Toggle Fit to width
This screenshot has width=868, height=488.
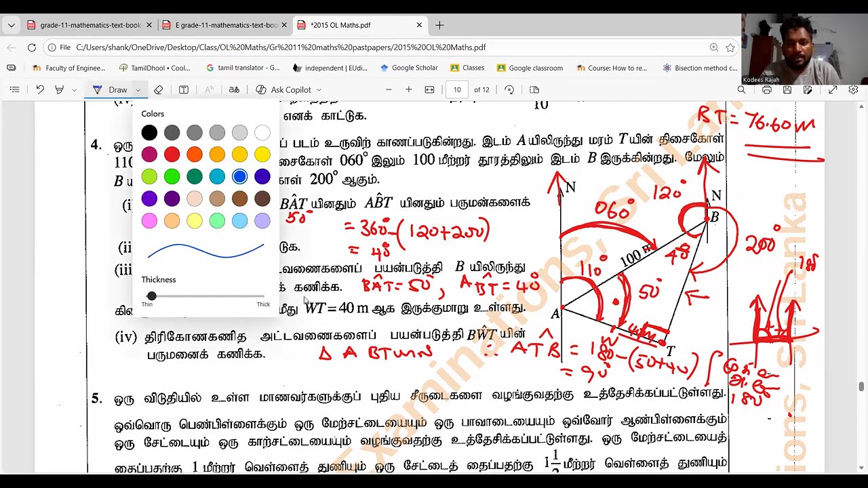(429, 89)
